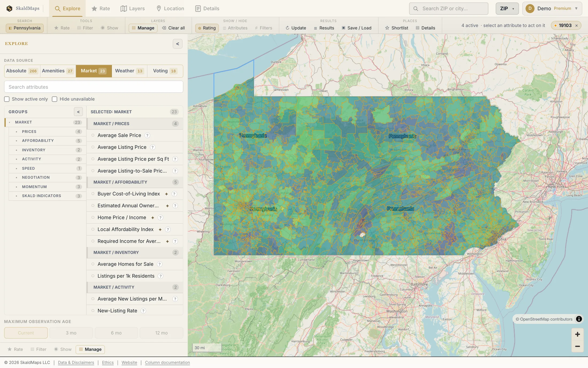Image resolution: width=588 pixels, height=368 pixels.
Task: Select the Voting data source tab
Action: point(165,71)
